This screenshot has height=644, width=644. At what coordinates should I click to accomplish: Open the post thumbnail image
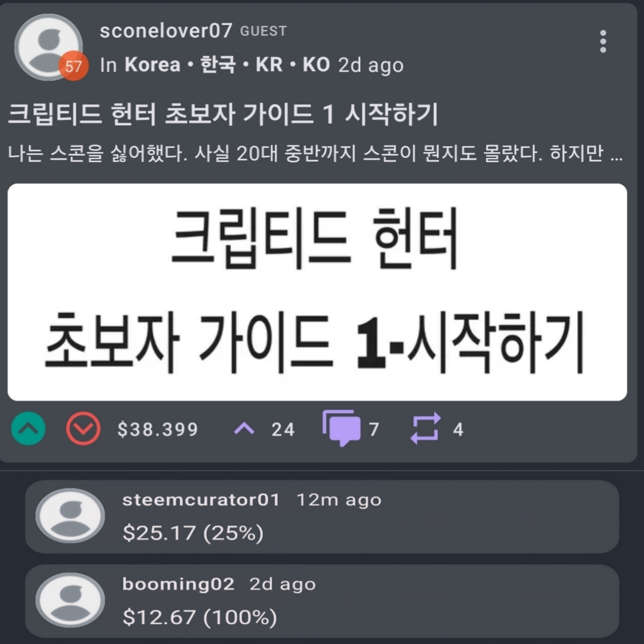(x=317, y=292)
